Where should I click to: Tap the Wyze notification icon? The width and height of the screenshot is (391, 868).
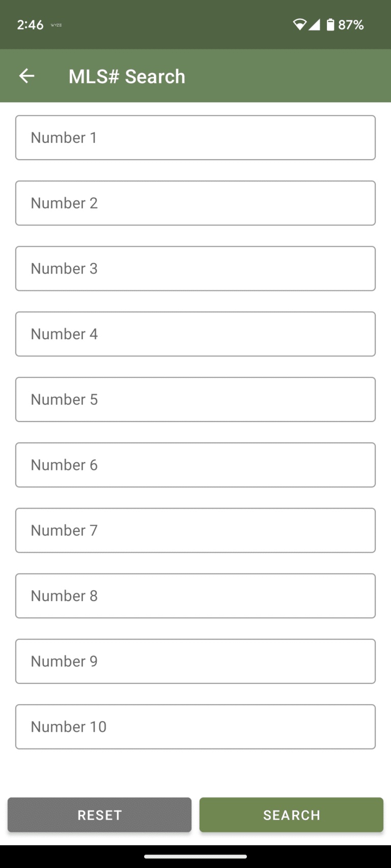[57, 25]
